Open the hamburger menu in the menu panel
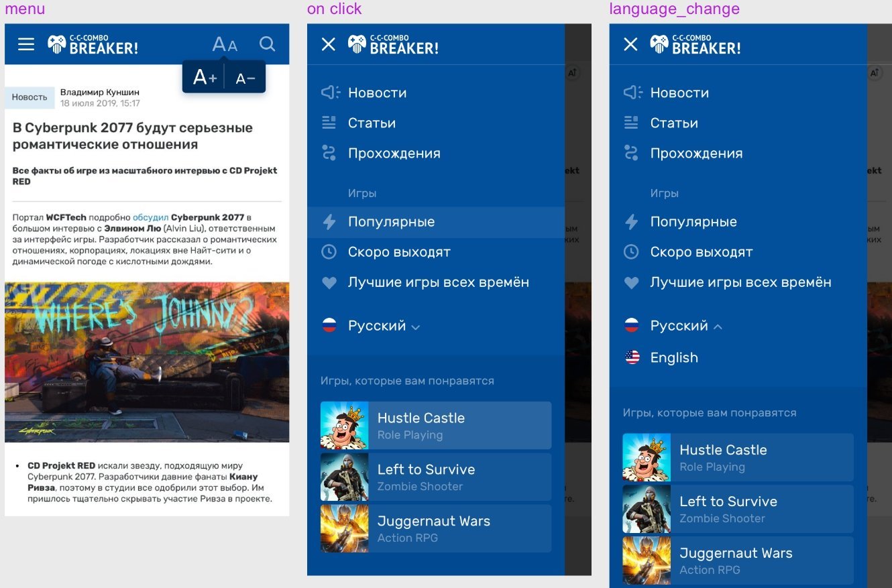Image resolution: width=892 pixels, height=588 pixels. pos(26,44)
